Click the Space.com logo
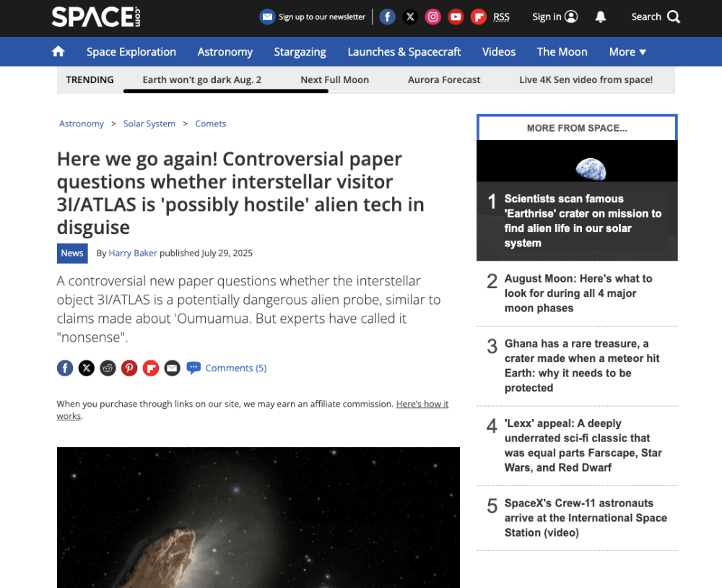The image size is (722, 588). pyautogui.click(x=96, y=17)
